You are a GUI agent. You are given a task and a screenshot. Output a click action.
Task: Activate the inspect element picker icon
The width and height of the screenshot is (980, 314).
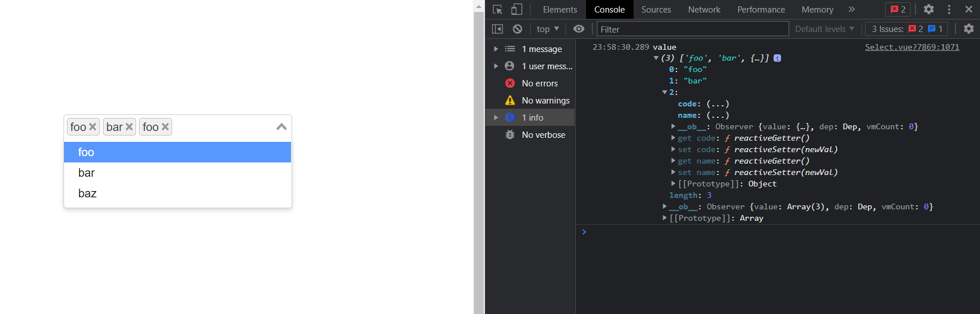pos(497,9)
